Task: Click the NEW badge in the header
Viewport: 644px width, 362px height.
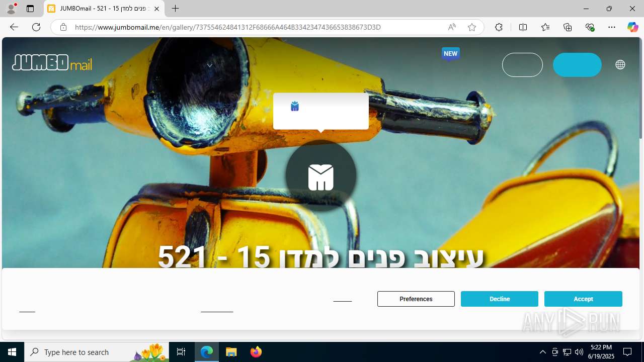Action: [x=451, y=54]
